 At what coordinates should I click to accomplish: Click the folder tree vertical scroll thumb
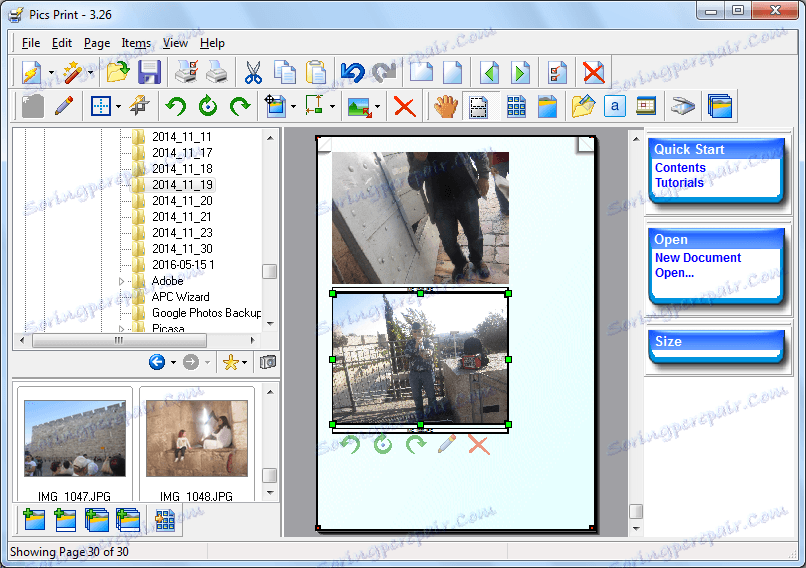point(269,271)
